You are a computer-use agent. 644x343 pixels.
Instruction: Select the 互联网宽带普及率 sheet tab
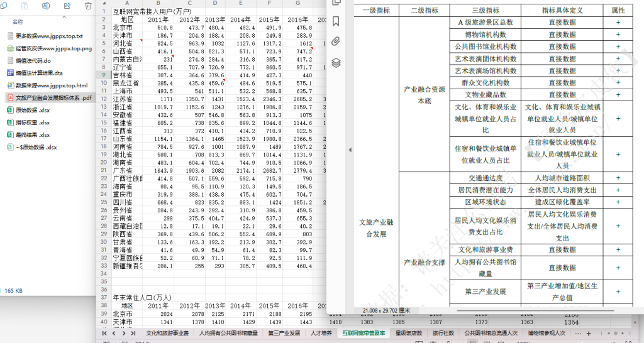pyautogui.click(x=364, y=333)
